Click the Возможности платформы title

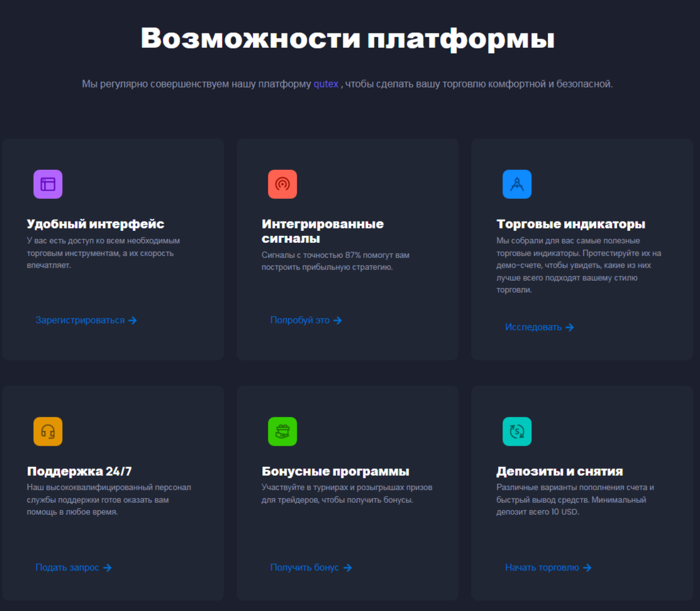pyautogui.click(x=350, y=38)
